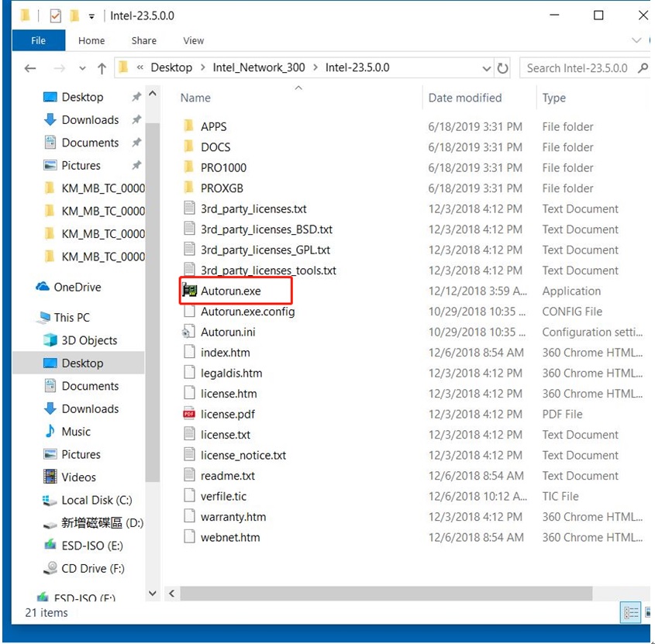Viewport: 655px width, 644px height.
Task: Refresh the folder with the reload icon
Action: coord(502,68)
